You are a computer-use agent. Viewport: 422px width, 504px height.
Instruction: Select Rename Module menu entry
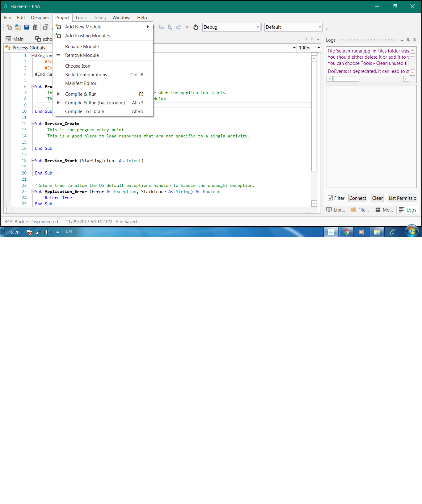click(103, 47)
